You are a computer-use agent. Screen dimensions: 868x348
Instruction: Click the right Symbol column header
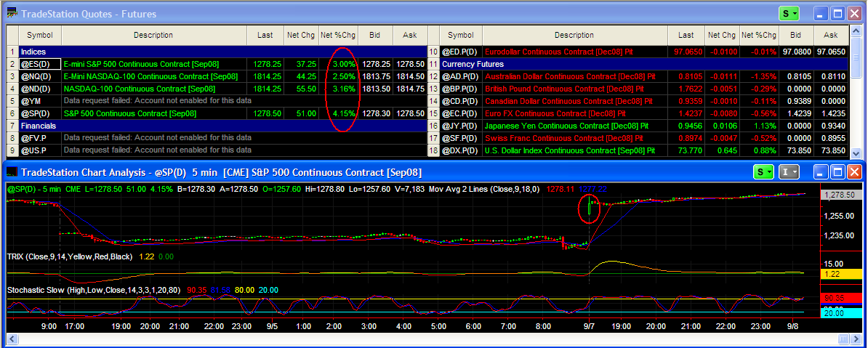coord(461,36)
